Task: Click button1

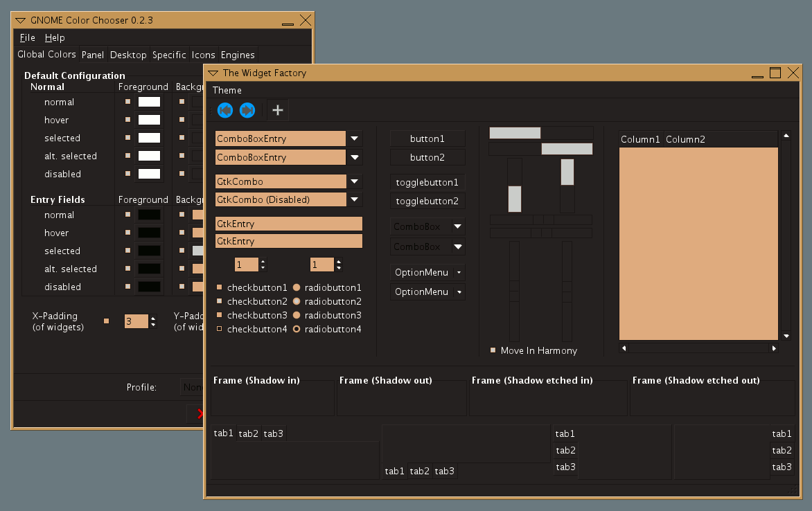Action: (x=427, y=138)
